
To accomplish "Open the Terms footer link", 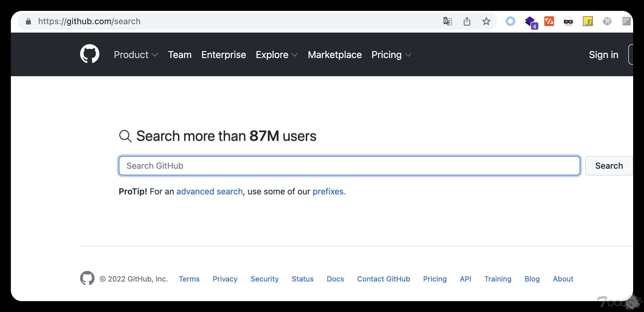I will point(189,279).
